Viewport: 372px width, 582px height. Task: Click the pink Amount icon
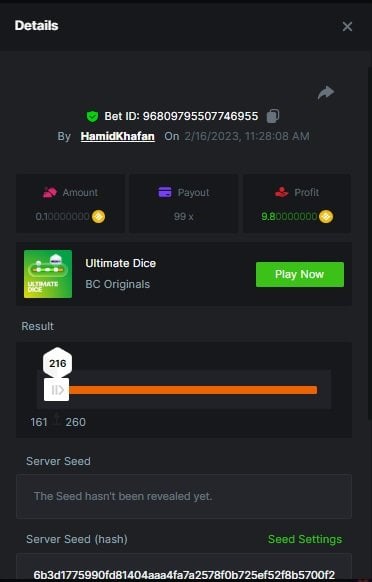50,192
